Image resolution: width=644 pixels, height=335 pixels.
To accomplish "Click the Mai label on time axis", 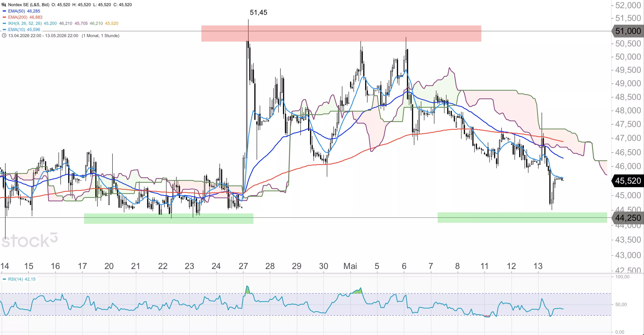I will tap(350, 266).
